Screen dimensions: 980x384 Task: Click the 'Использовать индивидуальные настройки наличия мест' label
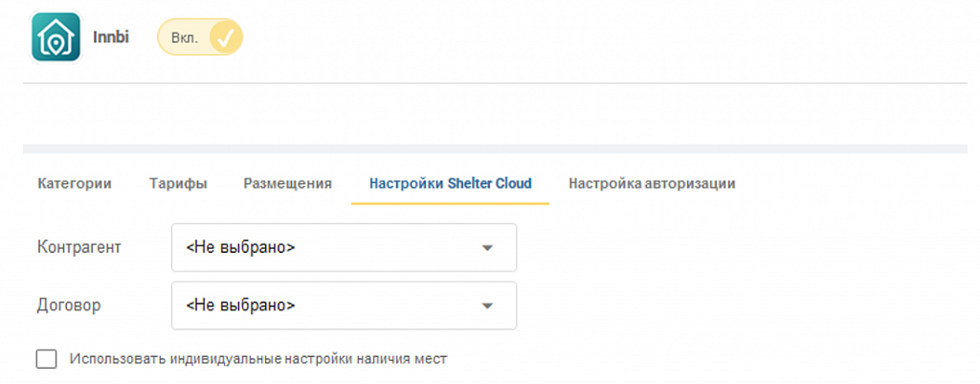coord(258,360)
